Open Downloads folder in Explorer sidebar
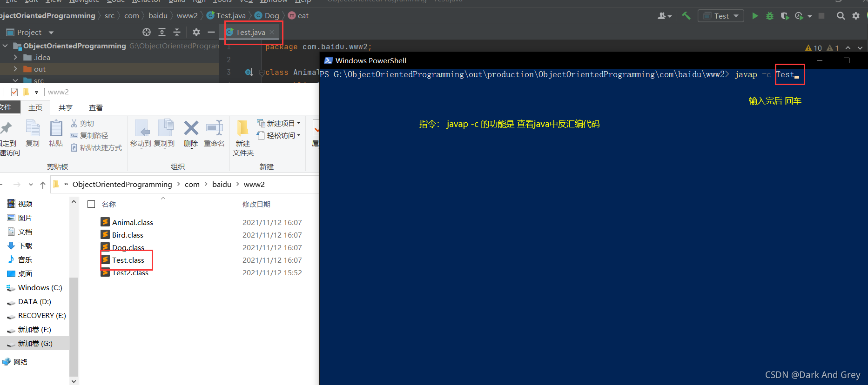Viewport: 868px width, 385px height. pyautogui.click(x=20, y=246)
